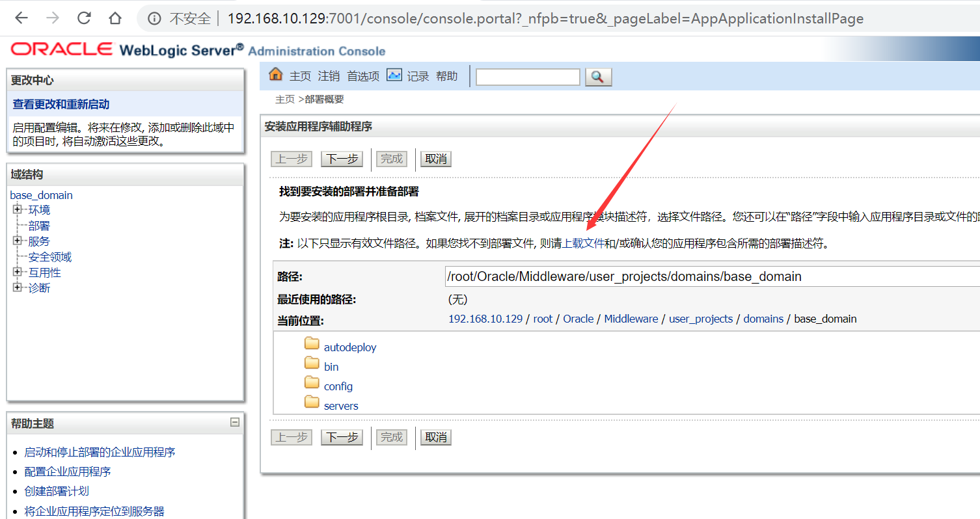Click base_domain text in current location
The width and height of the screenshot is (980, 519).
coord(825,319)
